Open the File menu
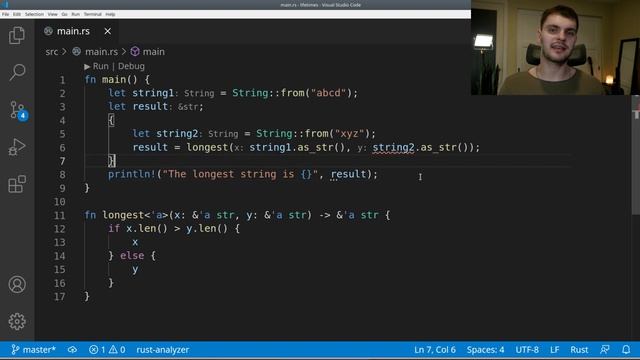The height and width of the screenshot is (360, 640). [x=5, y=14]
